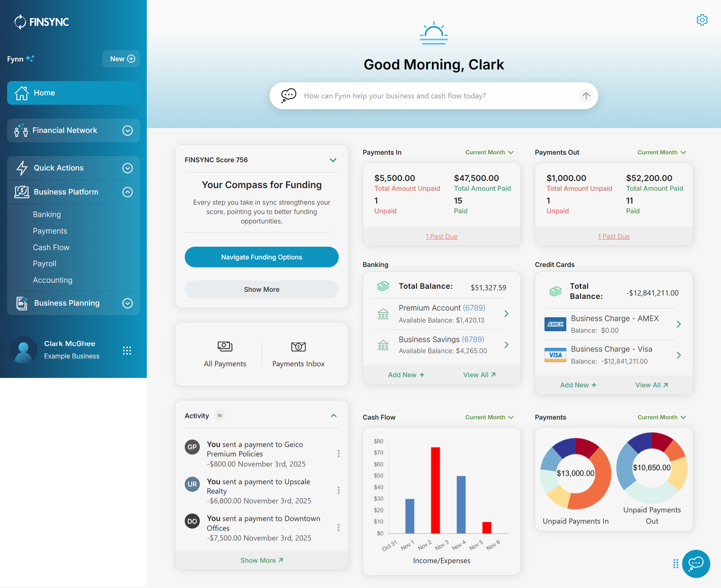This screenshot has height=588, width=721.
Task: Click the FINSYNC logo
Action: click(x=41, y=21)
